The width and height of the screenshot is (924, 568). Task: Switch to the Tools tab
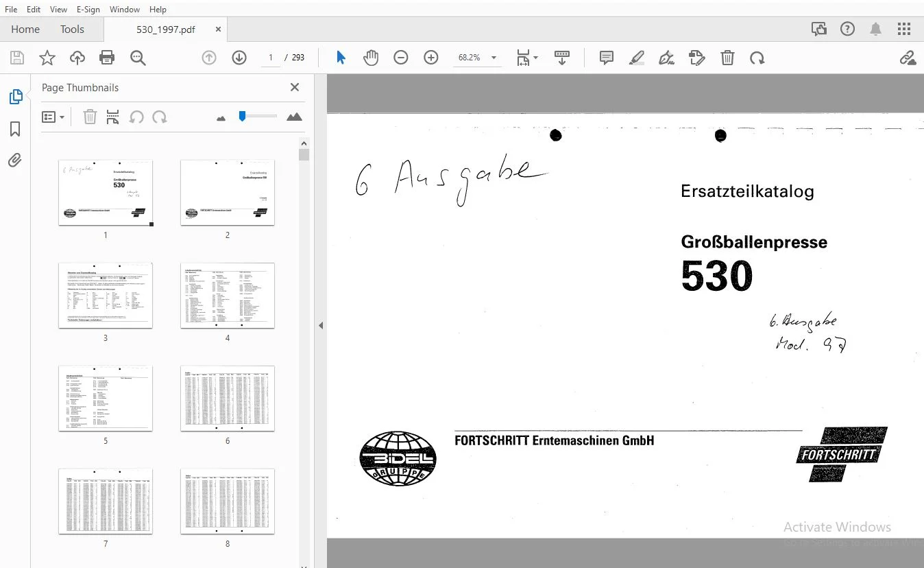(x=72, y=29)
